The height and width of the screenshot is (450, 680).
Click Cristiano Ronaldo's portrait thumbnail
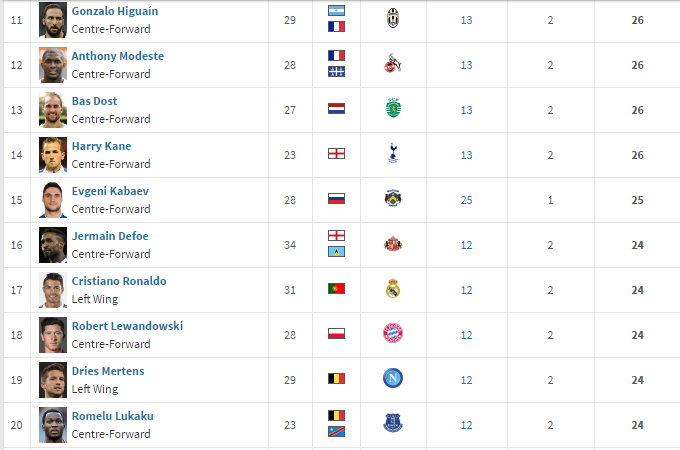tap(53, 290)
